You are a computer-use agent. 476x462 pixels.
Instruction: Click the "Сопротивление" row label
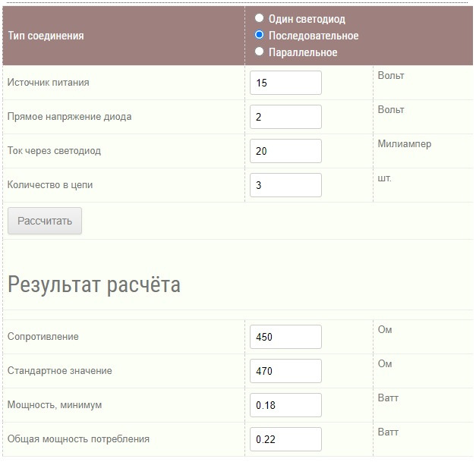click(x=43, y=337)
